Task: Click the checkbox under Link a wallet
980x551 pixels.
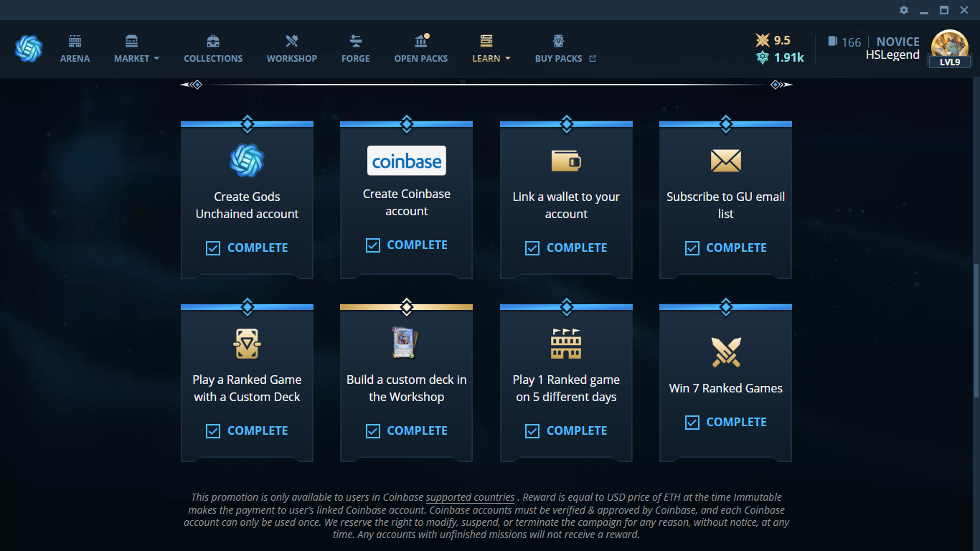Action: (532, 248)
